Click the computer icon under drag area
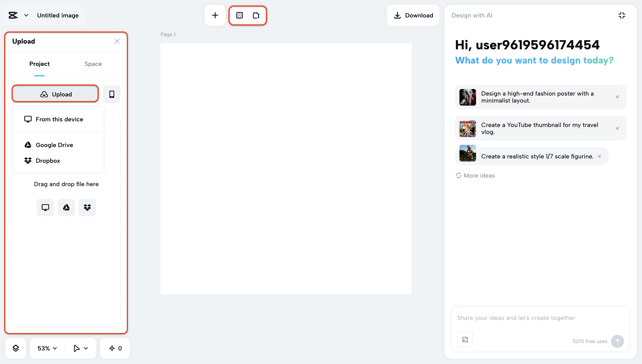The height and width of the screenshot is (364, 642). tap(45, 207)
